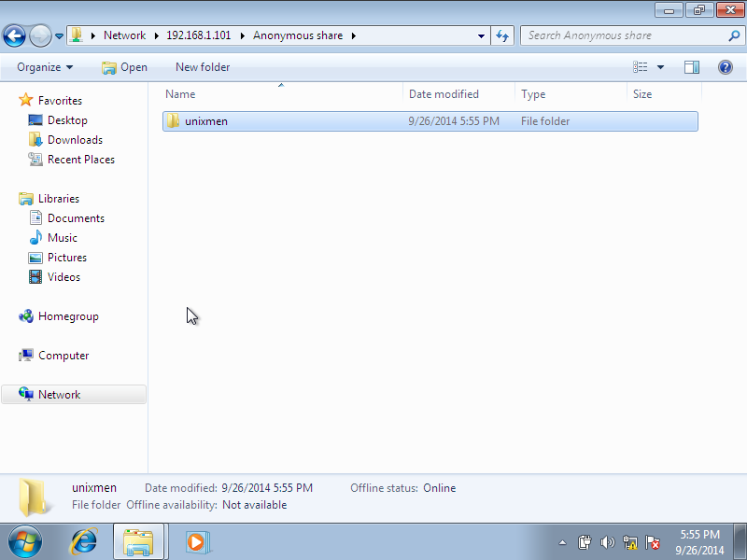
Task: Select the unixmen folder row
Action: (x=430, y=121)
